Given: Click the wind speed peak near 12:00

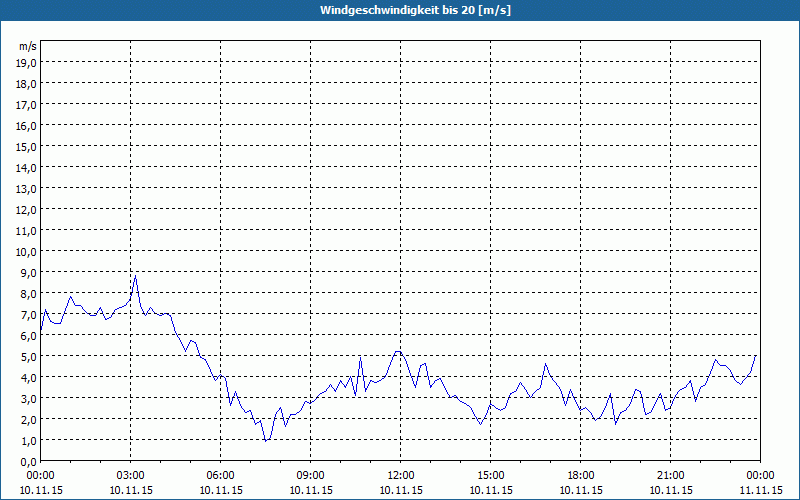Looking at the screenshot, I should [x=398, y=352].
